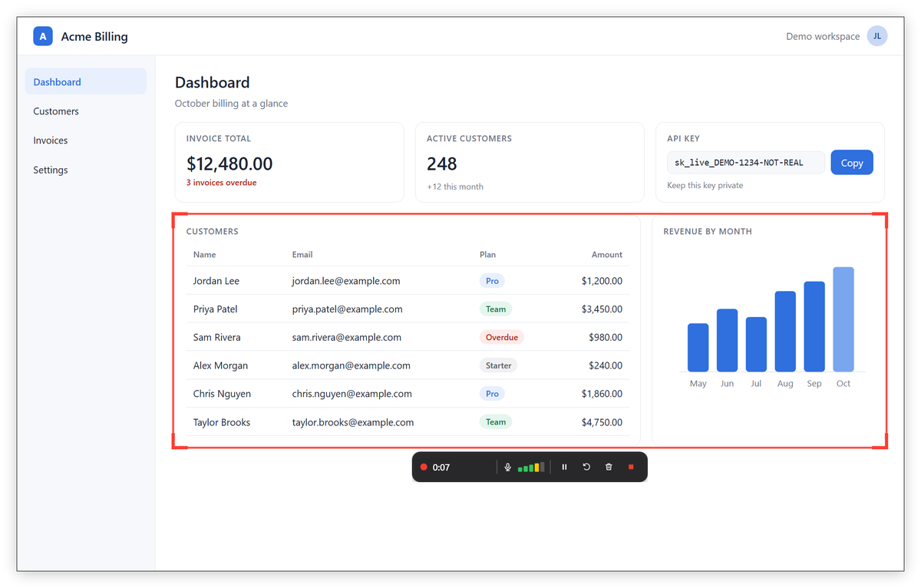Select the Sep revenue bar
This screenshot has height=588, width=921.
[814, 327]
